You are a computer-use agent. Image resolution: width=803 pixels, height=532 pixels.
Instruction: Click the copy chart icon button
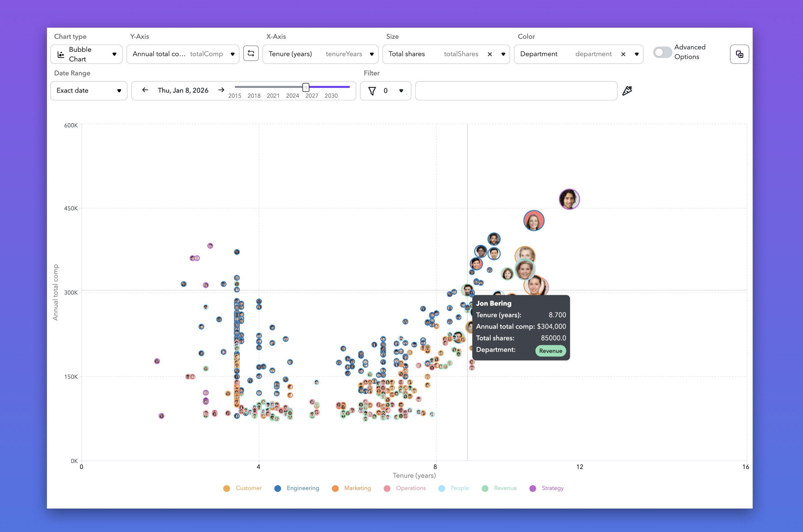click(739, 54)
